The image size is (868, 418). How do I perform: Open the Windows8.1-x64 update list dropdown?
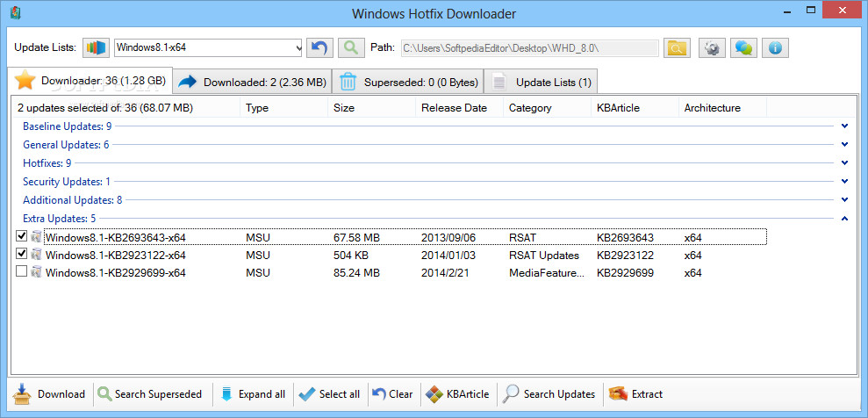point(208,47)
